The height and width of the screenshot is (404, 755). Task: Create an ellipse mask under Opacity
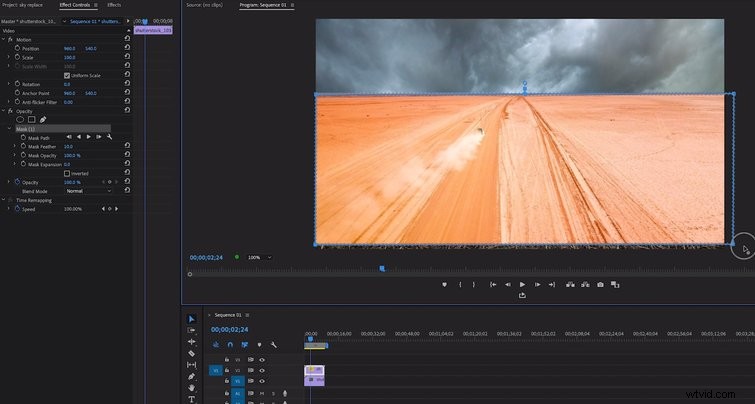pos(20,119)
